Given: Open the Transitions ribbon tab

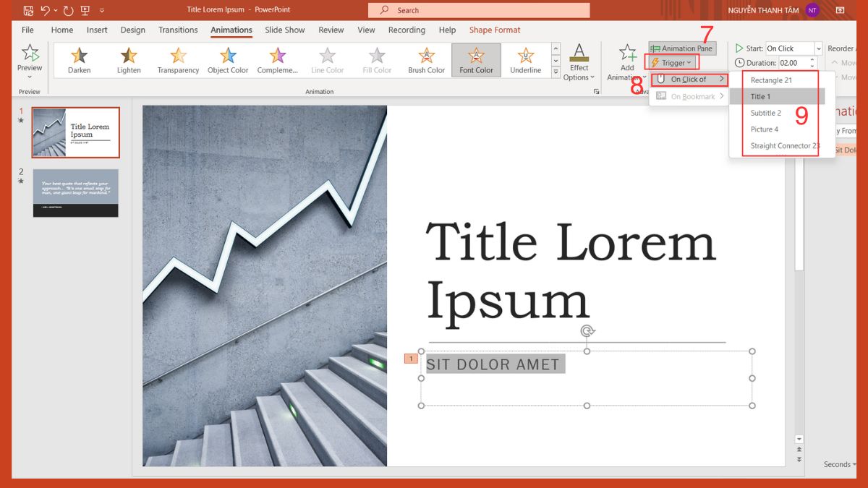Looking at the screenshot, I should coord(177,30).
